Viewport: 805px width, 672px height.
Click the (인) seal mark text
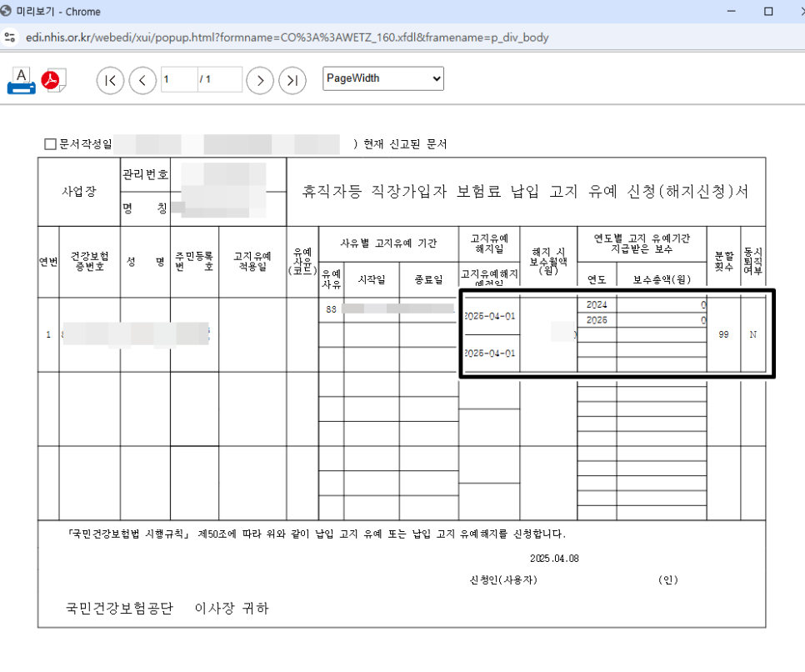[x=668, y=580]
